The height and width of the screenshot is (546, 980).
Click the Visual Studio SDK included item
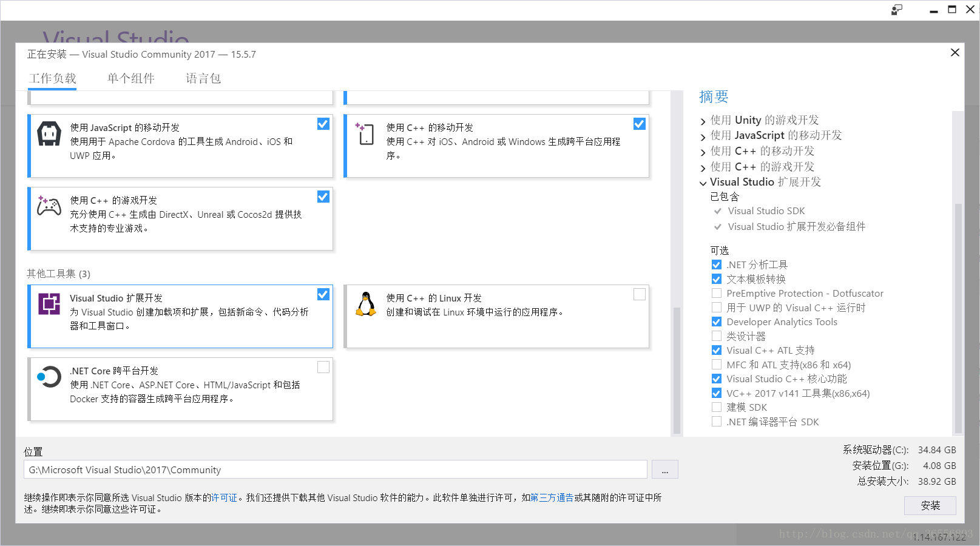tap(766, 211)
